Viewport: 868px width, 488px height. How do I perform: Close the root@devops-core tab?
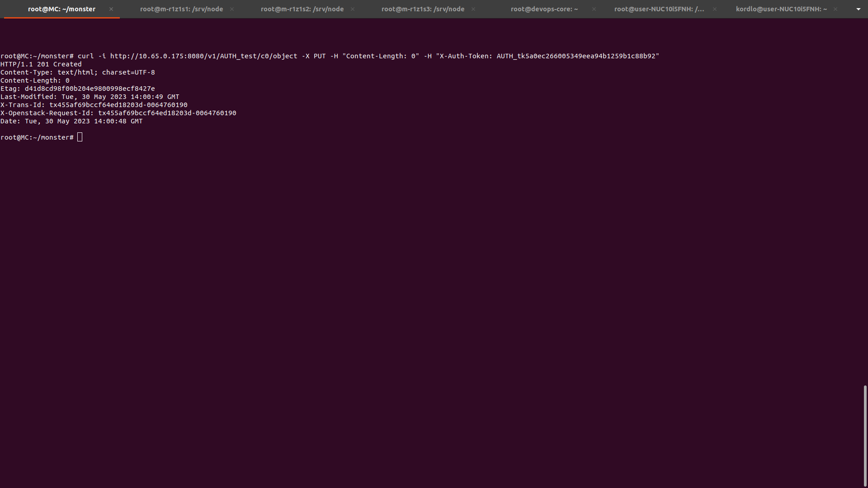594,9
